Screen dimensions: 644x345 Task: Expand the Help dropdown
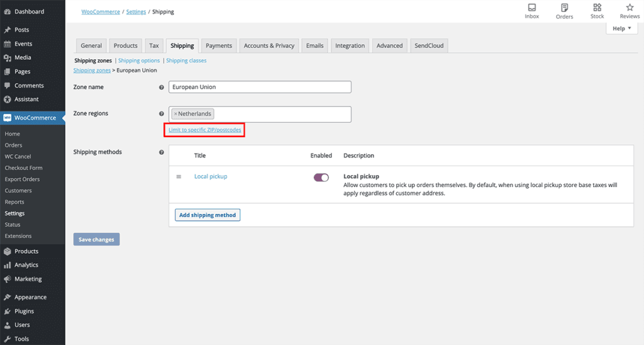(x=622, y=28)
